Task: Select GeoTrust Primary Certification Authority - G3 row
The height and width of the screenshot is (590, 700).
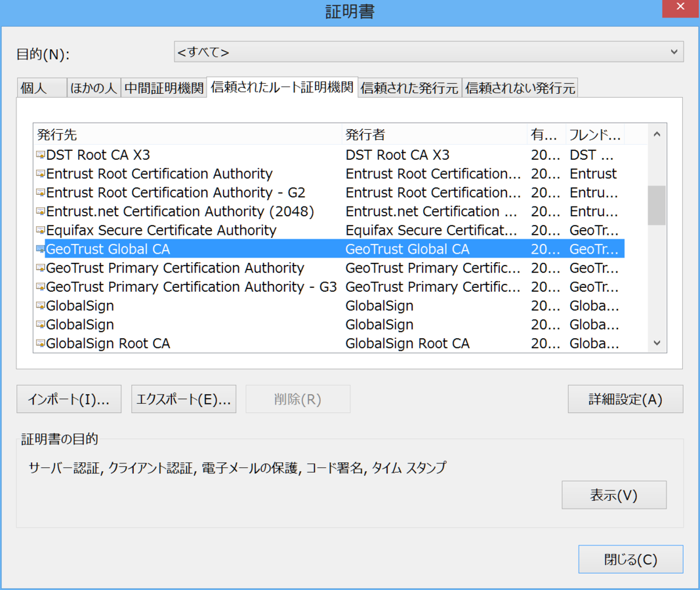Action: point(329,286)
